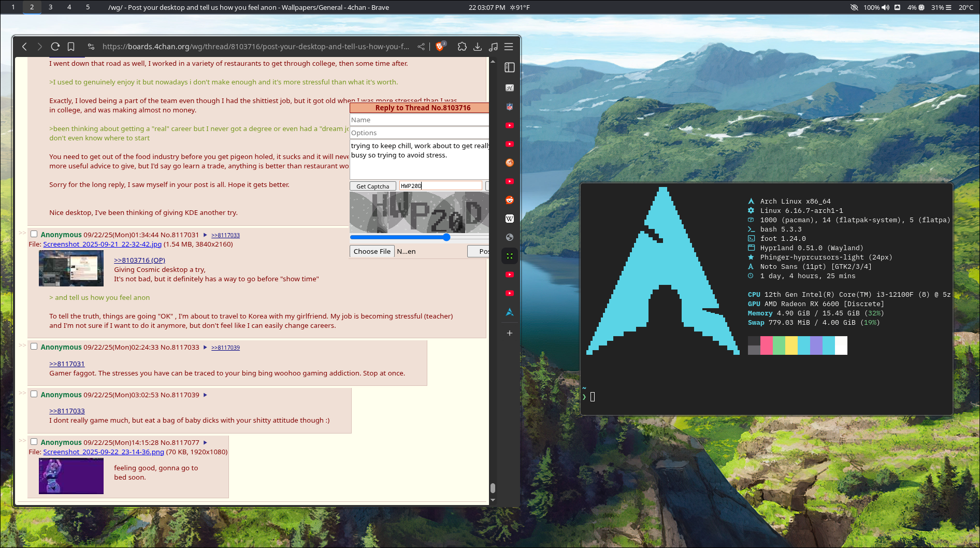
Task: Click the volume speaker icon in top bar
Action: (x=885, y=7)
